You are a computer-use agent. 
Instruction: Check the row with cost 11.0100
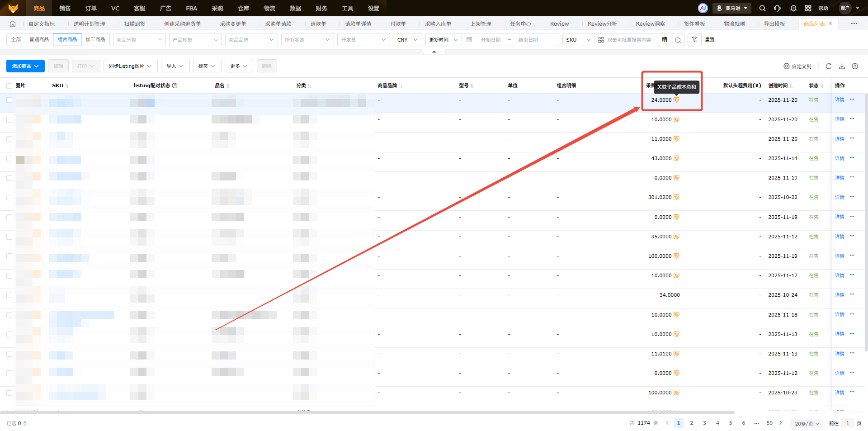tap(9, 354)
